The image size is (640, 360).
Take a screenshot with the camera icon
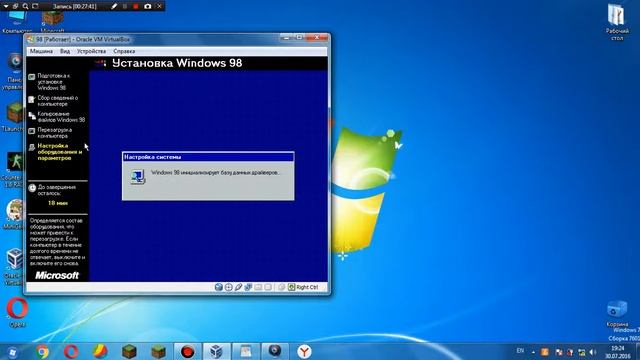click(148, 6)
